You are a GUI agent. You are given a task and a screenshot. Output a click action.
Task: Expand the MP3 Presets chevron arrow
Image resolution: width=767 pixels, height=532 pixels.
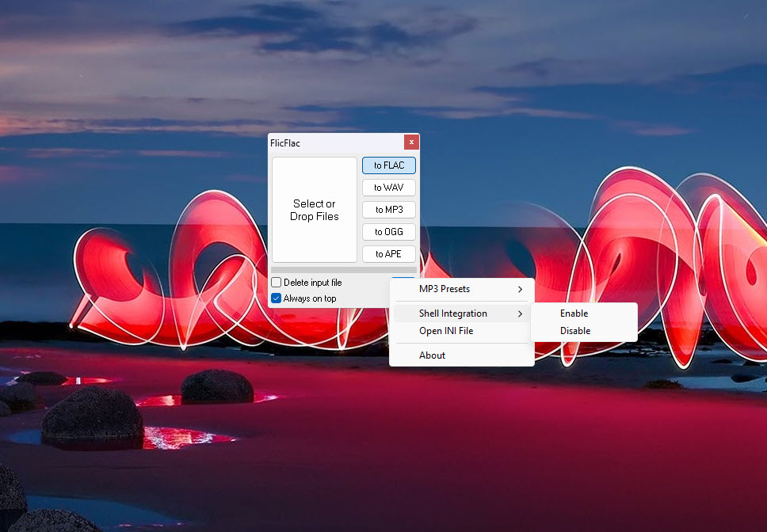click(520, 289)
